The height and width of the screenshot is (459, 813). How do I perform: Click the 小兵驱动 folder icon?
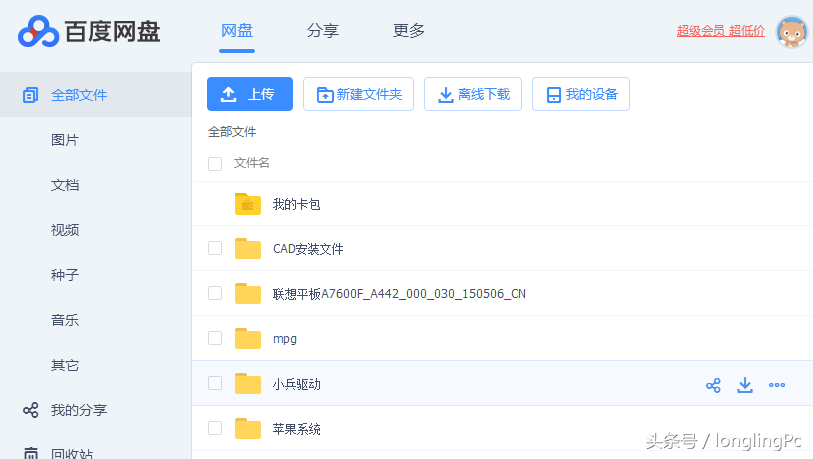click(x=248, y=383)
